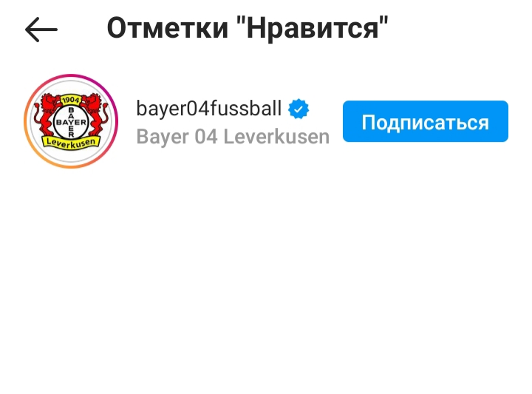This screenshot has height=394, width=532.
Task: Click the blue verified badge checkmark
Action: coord(299,109)
